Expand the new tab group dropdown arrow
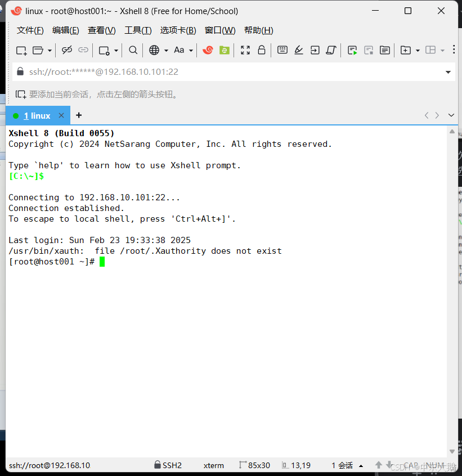The height and width of the screenshot is (476, 462). 418,51
